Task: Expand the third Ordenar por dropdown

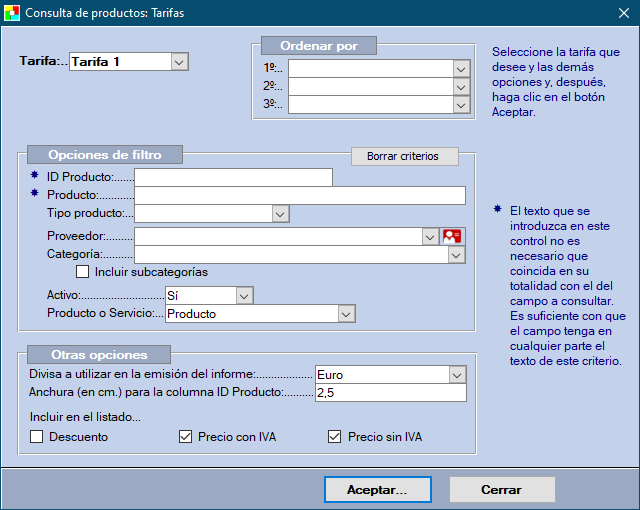Action: coord(461,104)
